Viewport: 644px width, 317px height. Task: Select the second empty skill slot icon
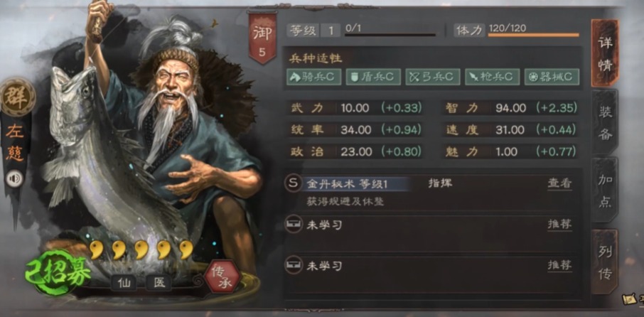click(x=294, y=266)
